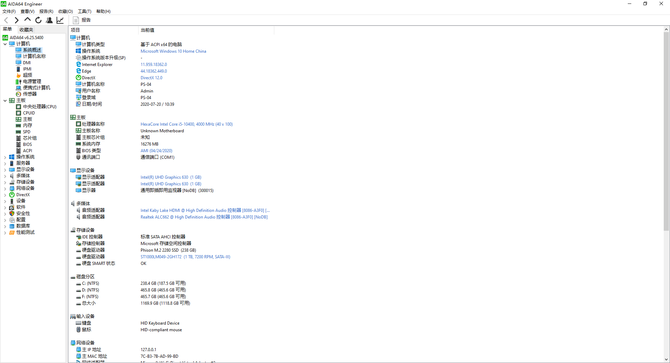The width and height of the screenshot is (670, 363).
Task: Click the 电源管理 icon in tree
Action: 18,81
